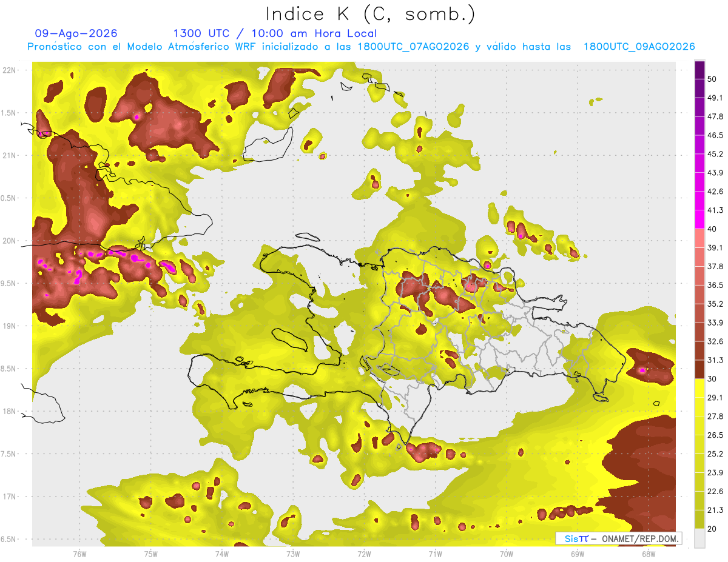The height and width of the screenshot is (562, 728).
Task: Click '1300 UTC / 10:00 am Hora Local' text
Action: pyautogui.click(x=275, y=34)
